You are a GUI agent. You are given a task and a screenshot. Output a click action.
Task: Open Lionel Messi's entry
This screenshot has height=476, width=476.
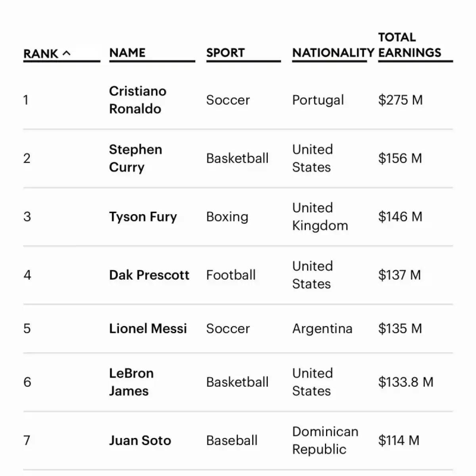[x=148, y=328]
